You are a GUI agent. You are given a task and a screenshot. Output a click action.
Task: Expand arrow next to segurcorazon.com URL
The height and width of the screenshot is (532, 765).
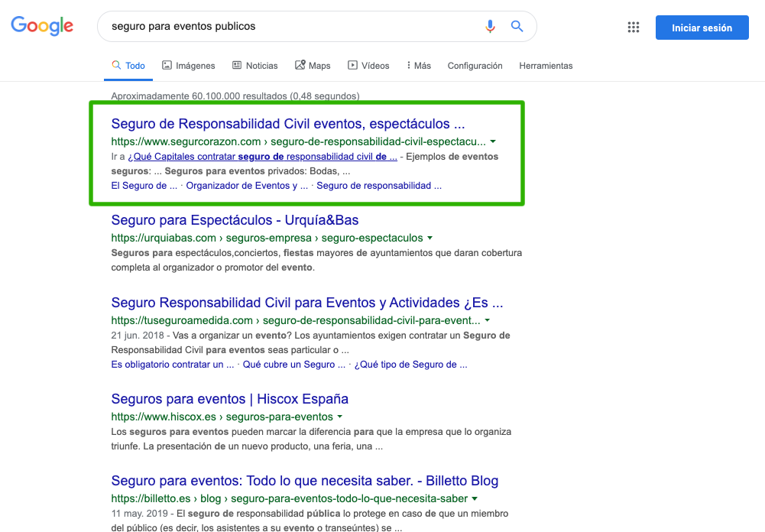click(493, 141)
